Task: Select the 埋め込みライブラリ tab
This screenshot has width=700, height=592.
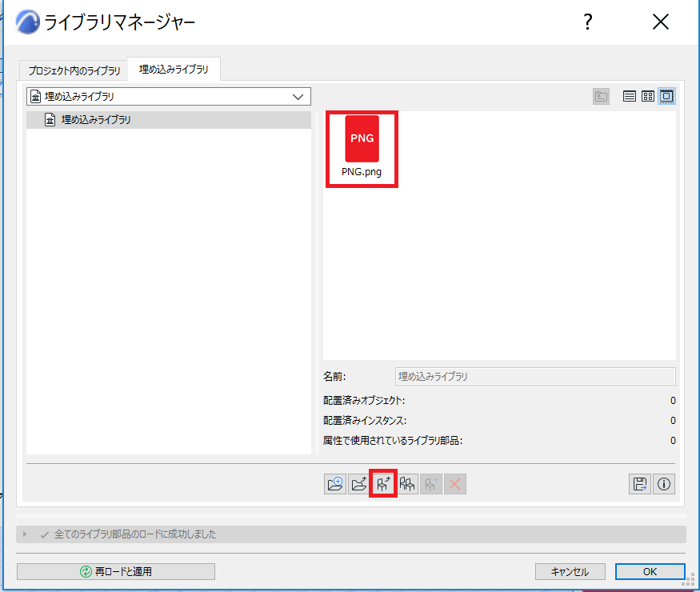Action: pyautogui.click(x=174, y=70)
